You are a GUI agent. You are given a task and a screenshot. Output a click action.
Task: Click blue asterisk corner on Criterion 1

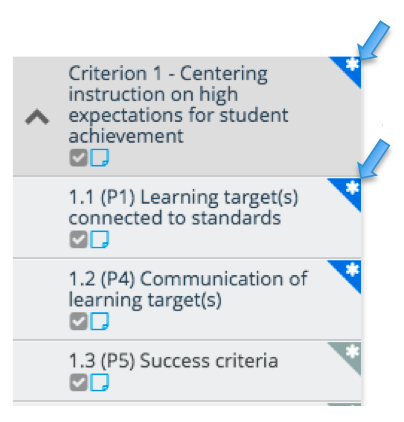coord(348,69)
